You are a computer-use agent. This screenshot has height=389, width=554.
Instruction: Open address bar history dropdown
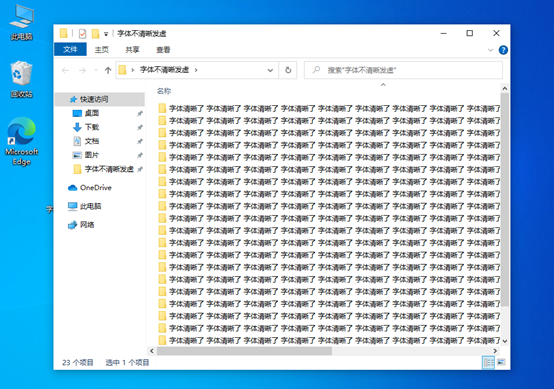(x=270, y=70)
